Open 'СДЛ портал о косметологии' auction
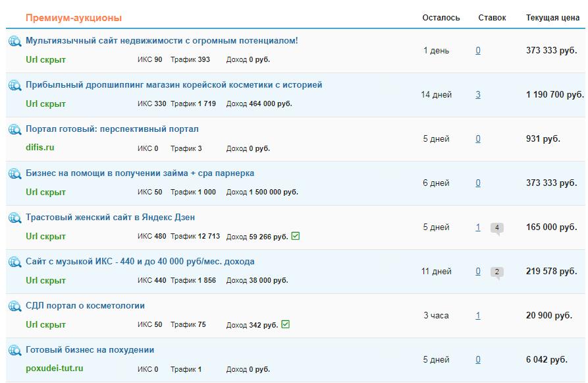 (85, 306)
